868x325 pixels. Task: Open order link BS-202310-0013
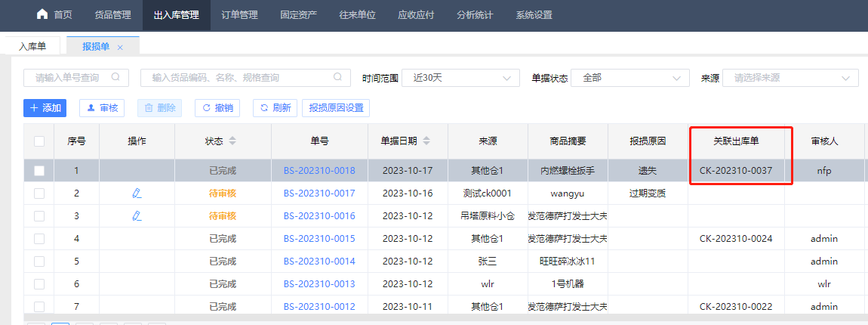[x=319, y=284]
